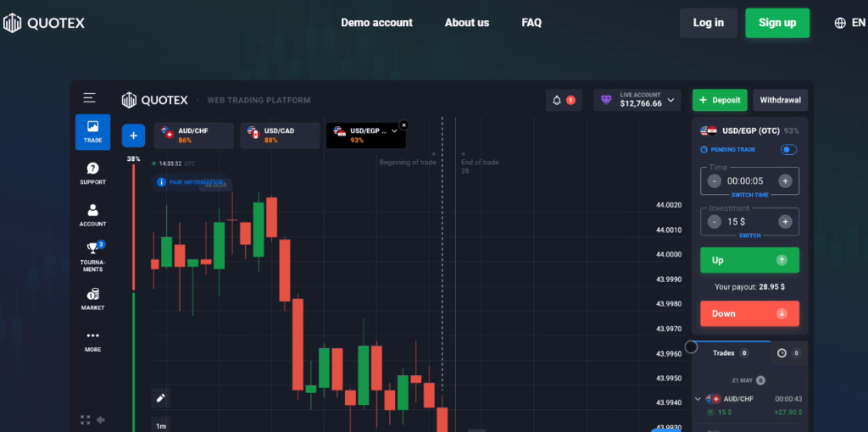
Task: Click the $12,766.66 balance amount
Action: (x=641, y=103)
